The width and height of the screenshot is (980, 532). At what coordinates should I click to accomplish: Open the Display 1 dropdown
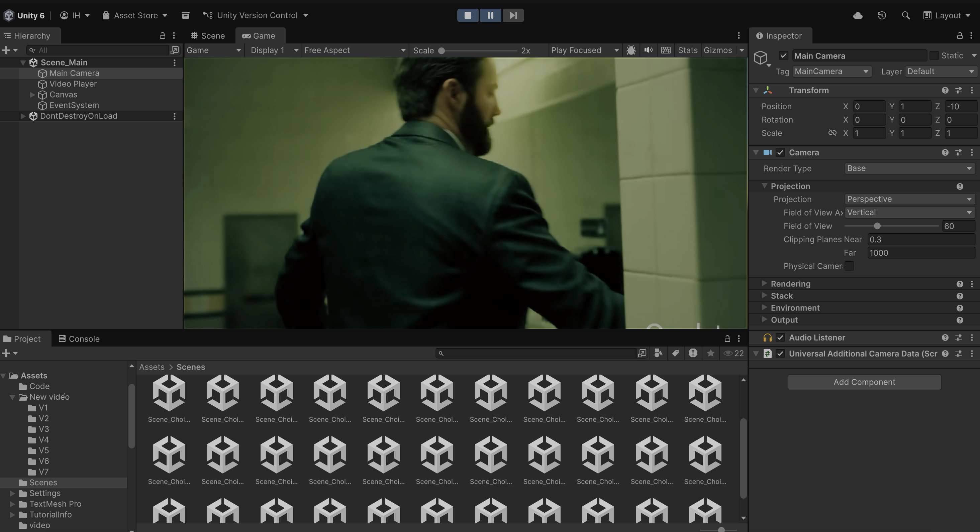[274, 50]
